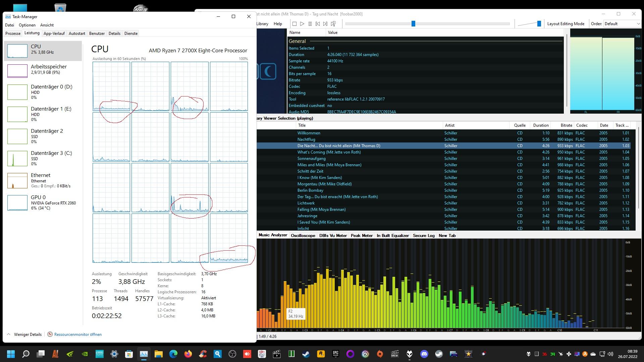Select Datenträger 2 SSD in the sidebar
The image size is (644, 362).
(x=43, y=136)
